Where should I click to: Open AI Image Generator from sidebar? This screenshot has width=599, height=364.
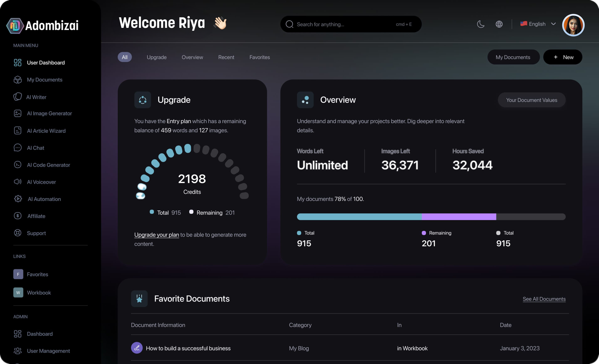(x=49, y=113)
